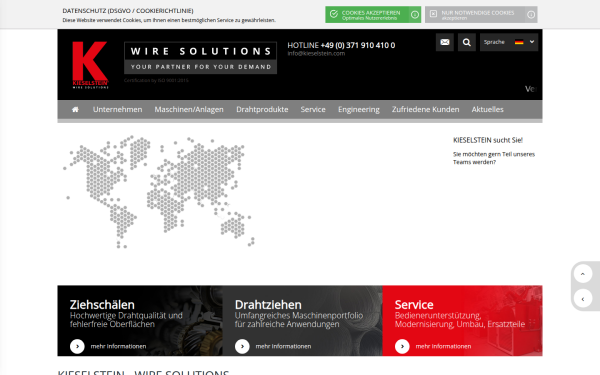Screen dimensions: 600x375
Task: Click arrow circle under Ziehschälen
Action: coord(77,346)
